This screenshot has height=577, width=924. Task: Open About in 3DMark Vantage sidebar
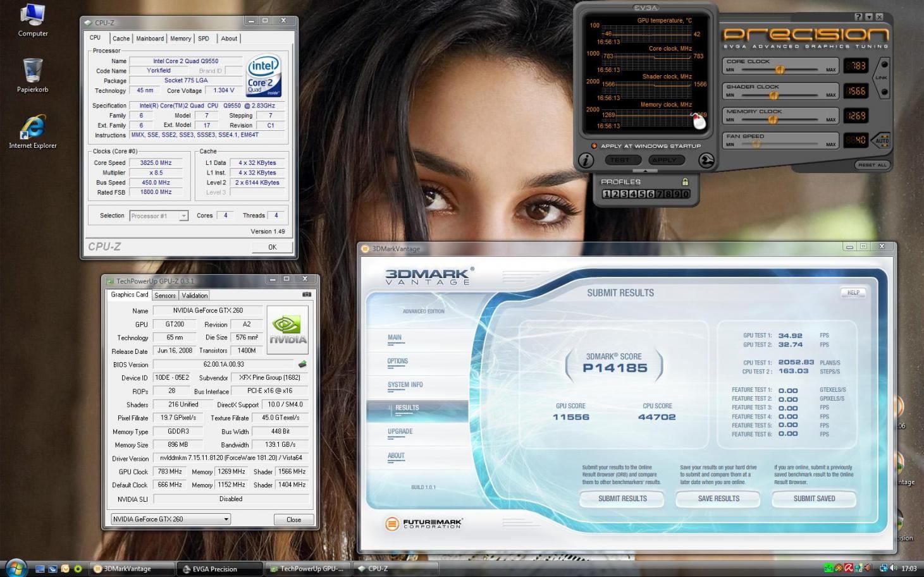click(396, 455)
